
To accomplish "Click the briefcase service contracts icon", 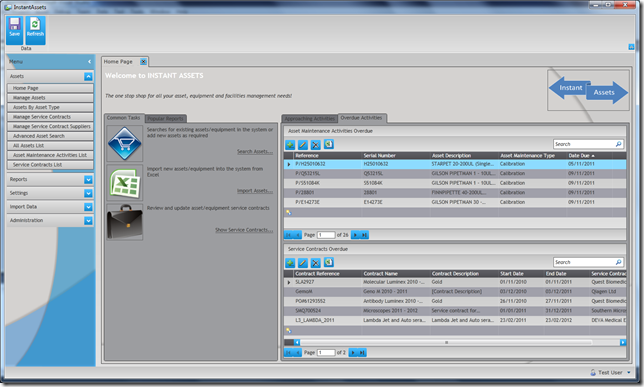I will tap(124, 222).
